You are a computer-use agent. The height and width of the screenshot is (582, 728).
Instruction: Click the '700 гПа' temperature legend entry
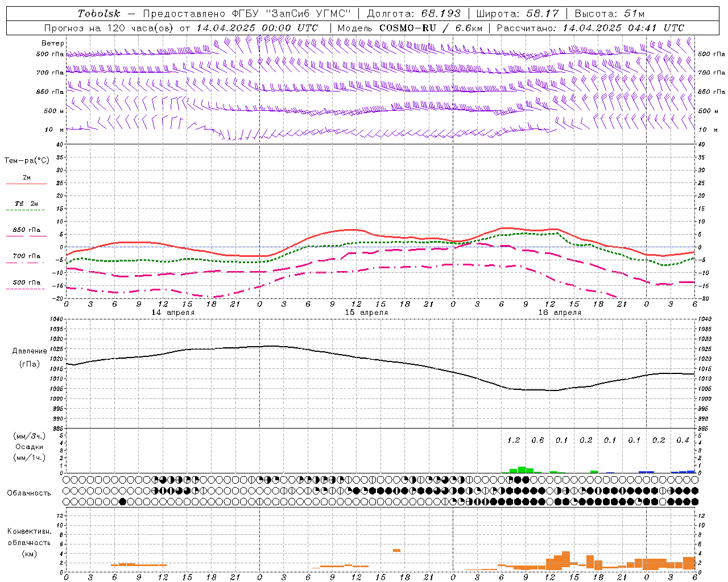pos(27,256)
